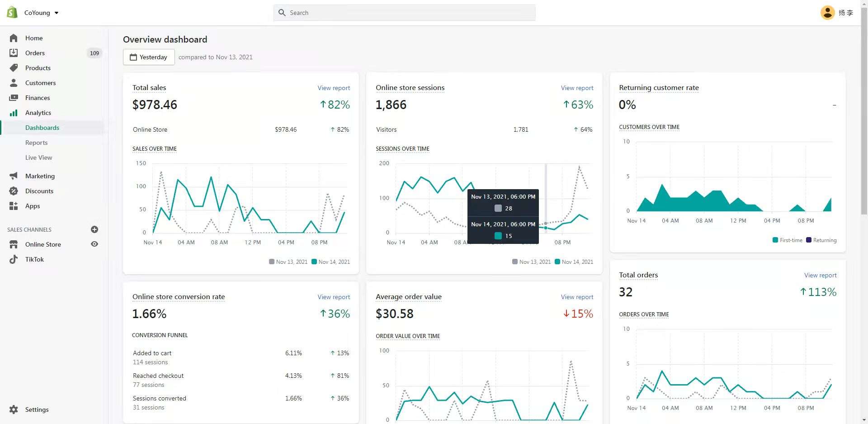Select Live View in the sidebar
Screen dimensions: 868x424
coord(38,157)
